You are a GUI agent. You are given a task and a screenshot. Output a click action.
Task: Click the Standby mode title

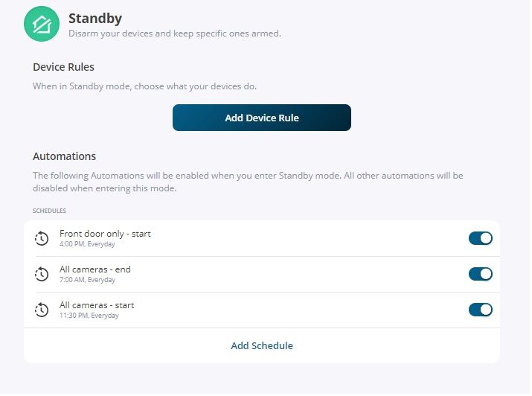(x=96, y=19)
